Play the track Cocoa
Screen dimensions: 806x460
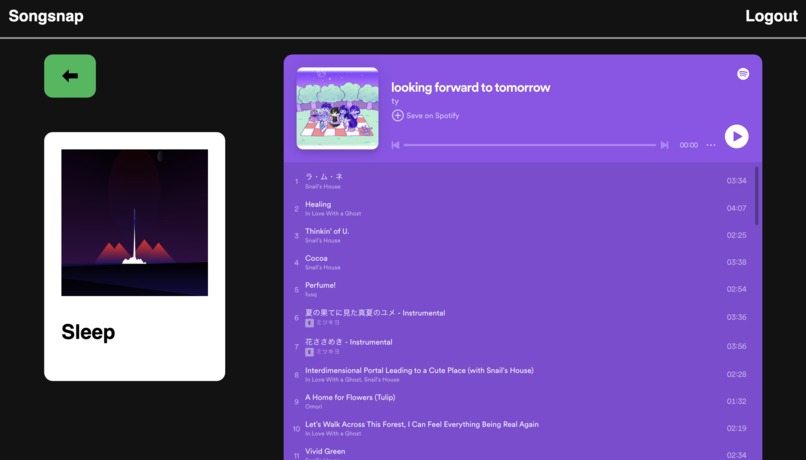click(316, 258)
